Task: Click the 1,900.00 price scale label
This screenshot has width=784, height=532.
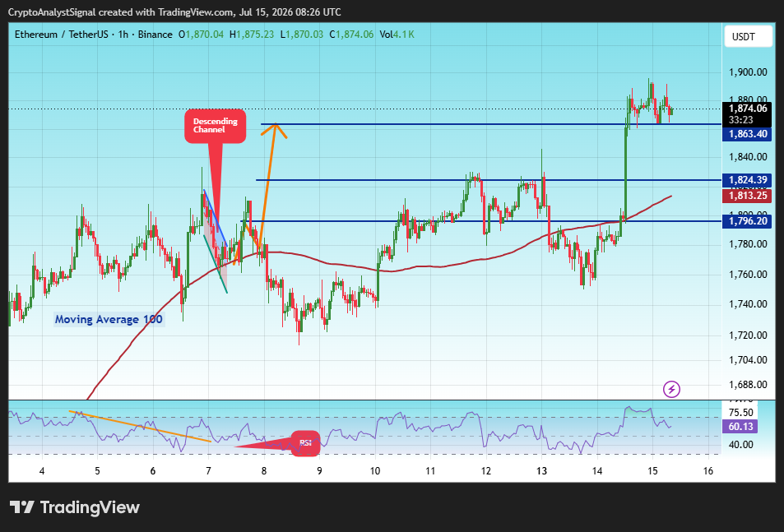Action: (x=748, y=72)
